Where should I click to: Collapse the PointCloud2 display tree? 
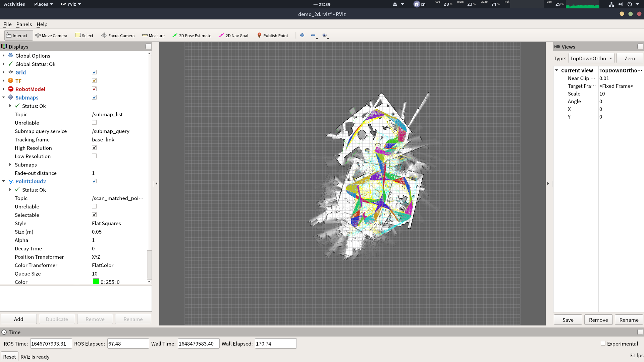pos(4,181)
